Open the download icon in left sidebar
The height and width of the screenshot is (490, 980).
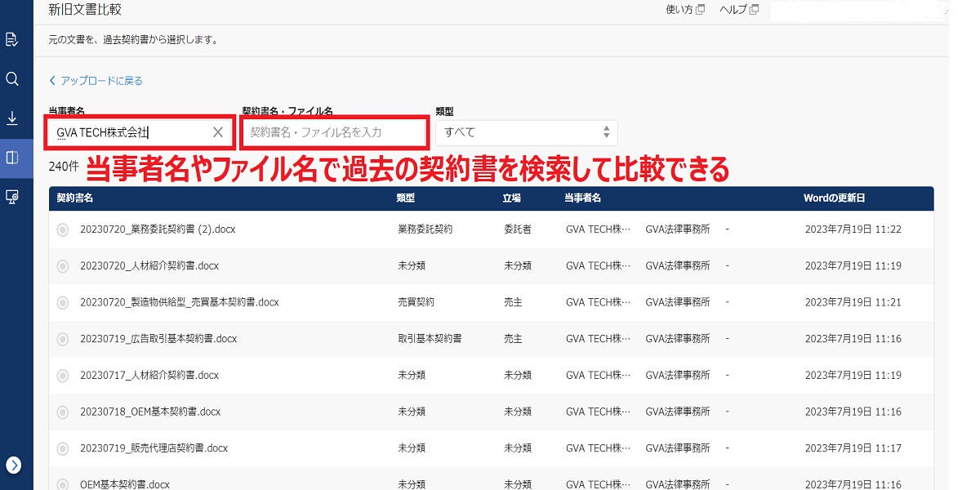12,118
